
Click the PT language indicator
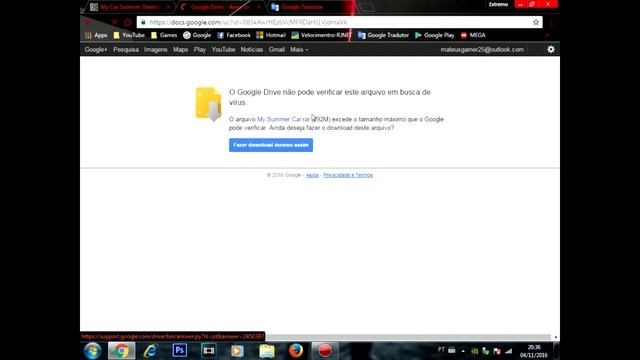pos(441,350)
